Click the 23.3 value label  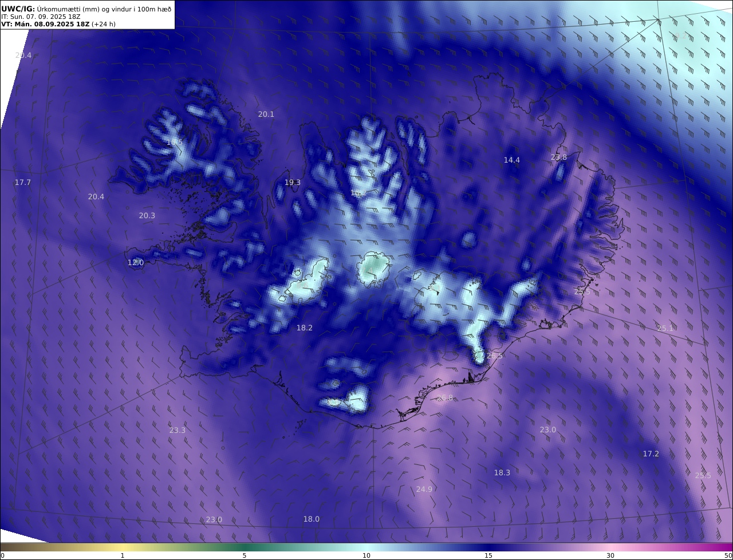click(178, 431)
